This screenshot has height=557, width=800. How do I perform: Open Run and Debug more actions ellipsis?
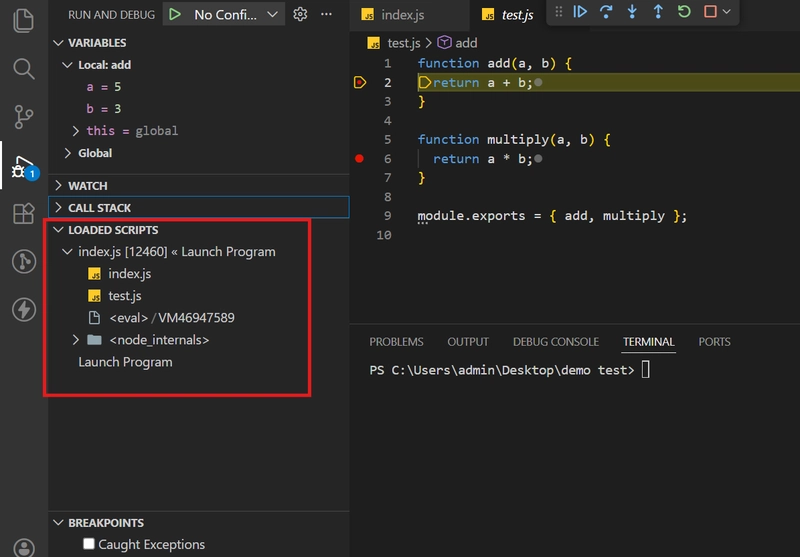(327, 14)
